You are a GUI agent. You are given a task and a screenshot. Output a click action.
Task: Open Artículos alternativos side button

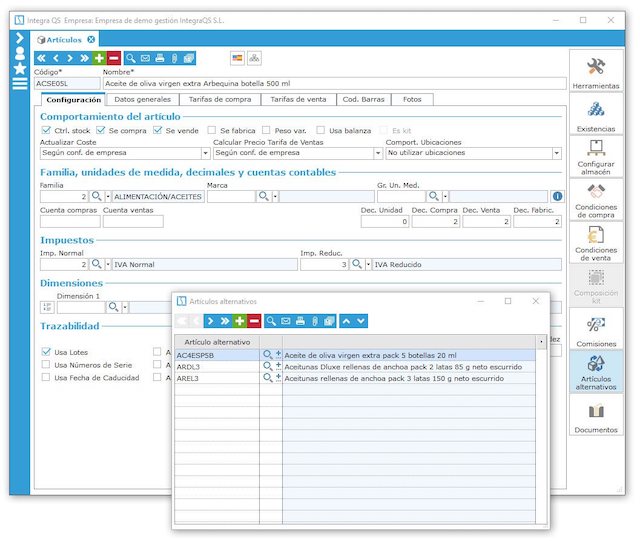coord(596,372)
